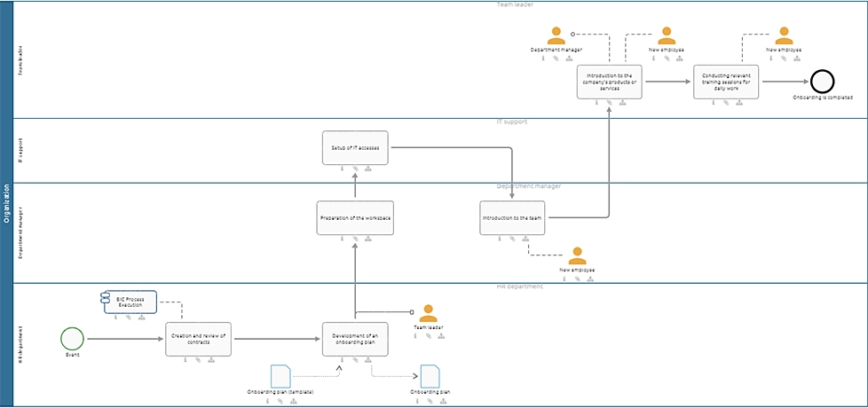Click the vertical Team leader lane label

(21, 60)
